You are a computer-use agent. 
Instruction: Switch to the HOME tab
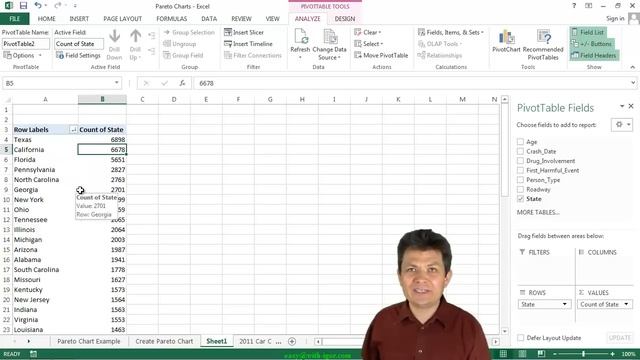[x=47, y=19]
